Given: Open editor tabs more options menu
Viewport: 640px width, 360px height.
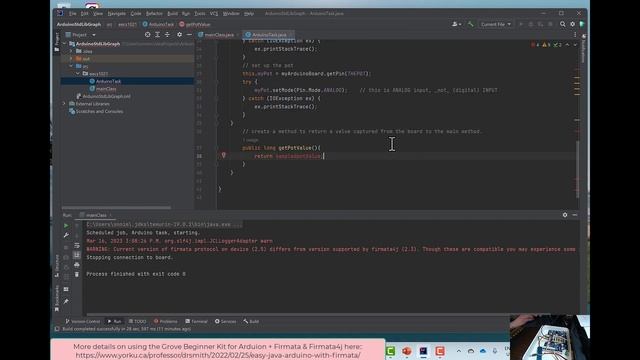Looking at the screenshot, I should coord(575,35).
